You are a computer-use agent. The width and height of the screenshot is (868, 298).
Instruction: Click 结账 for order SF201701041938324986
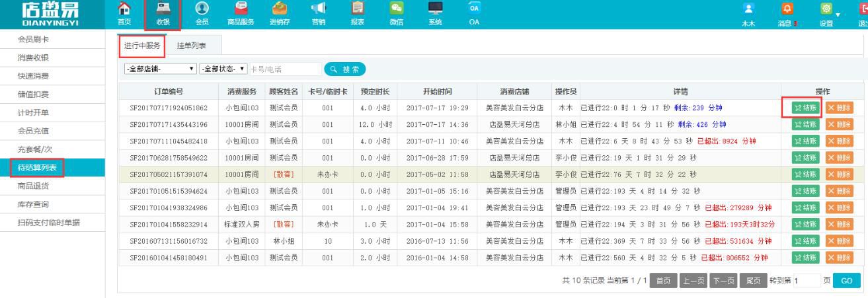click(x=807, y=207)
